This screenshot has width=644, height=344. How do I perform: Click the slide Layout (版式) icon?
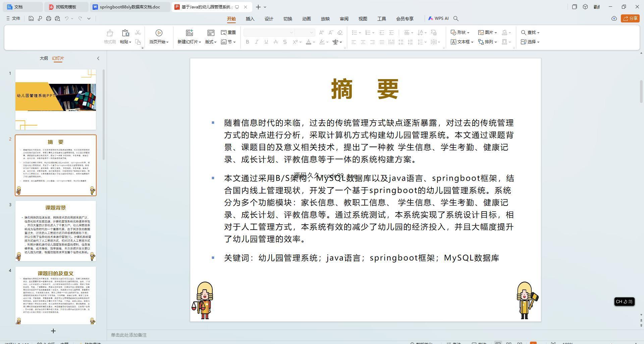[x=211, y=33]
